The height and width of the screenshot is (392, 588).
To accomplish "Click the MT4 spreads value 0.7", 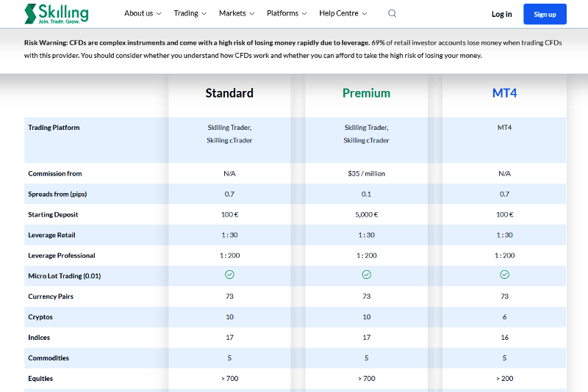I will pyautogui.click(x=504, y=195).
